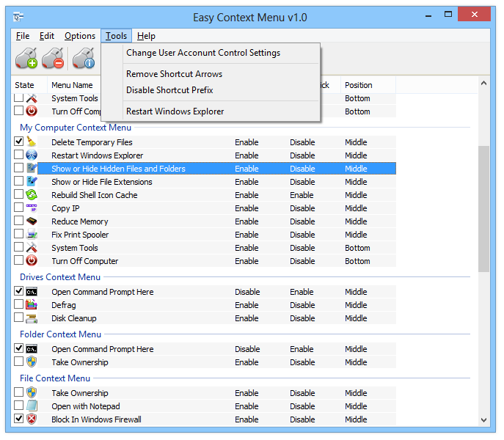Screen dimensions: 504x440
Task: Click the green Rebuild Shell Icon Cache icon
Action: [x=32, y=194]
